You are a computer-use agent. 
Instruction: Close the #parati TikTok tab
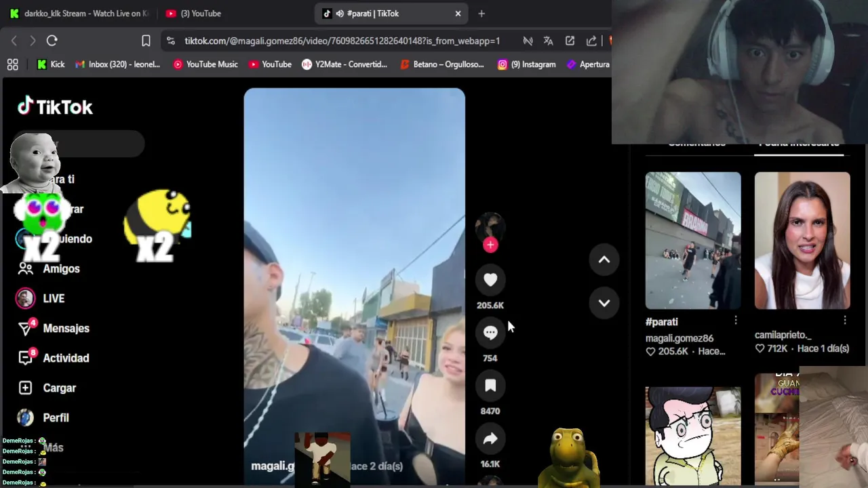point(458,14)
